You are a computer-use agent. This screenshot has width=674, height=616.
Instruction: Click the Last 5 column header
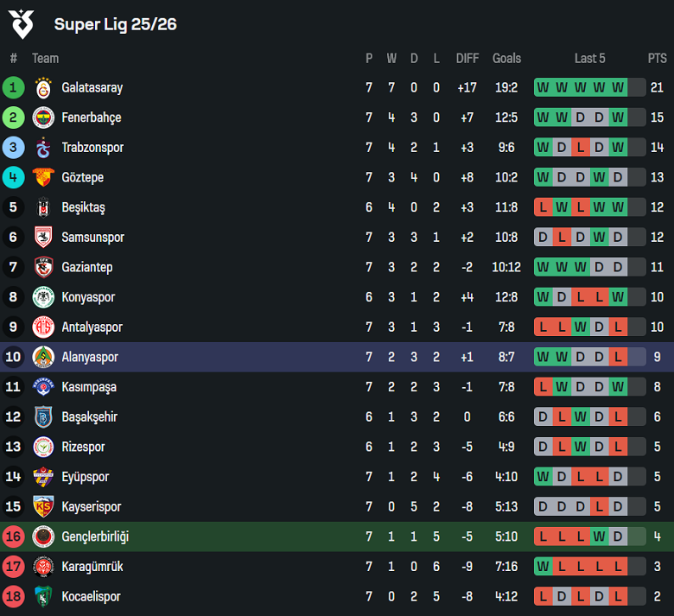590,59
